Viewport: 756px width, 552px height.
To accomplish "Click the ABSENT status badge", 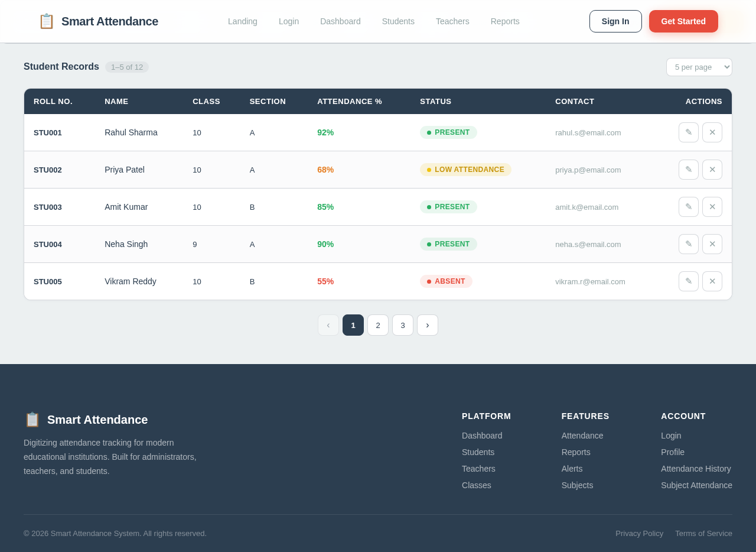I will pos(446,281).
